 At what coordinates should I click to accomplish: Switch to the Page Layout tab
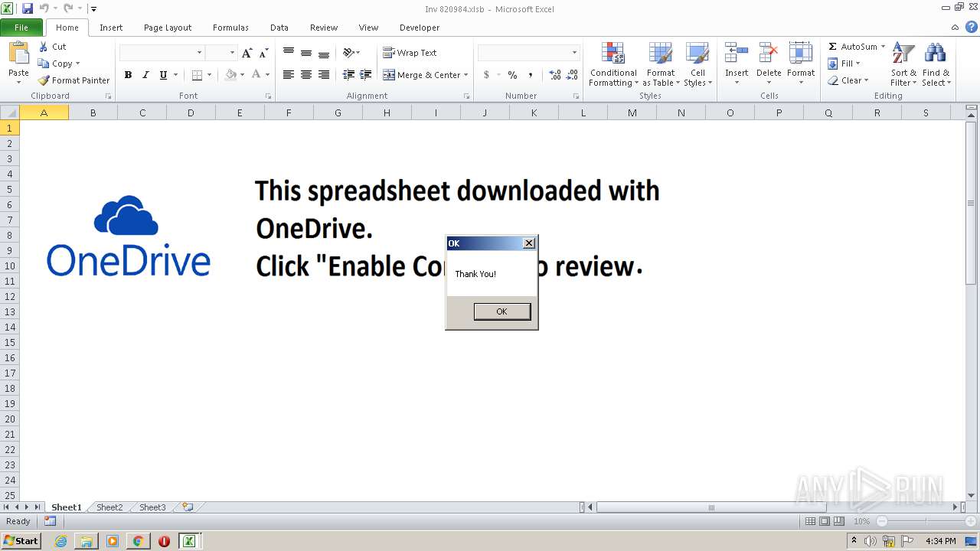pos(168,28)
